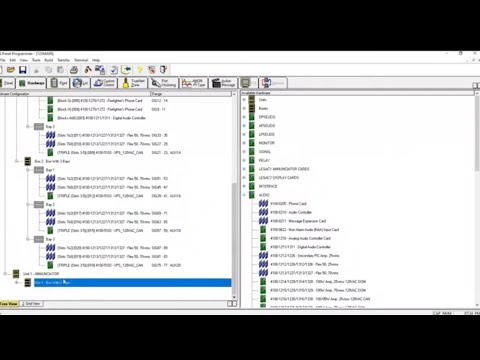Open the View menu

[24, 60]
